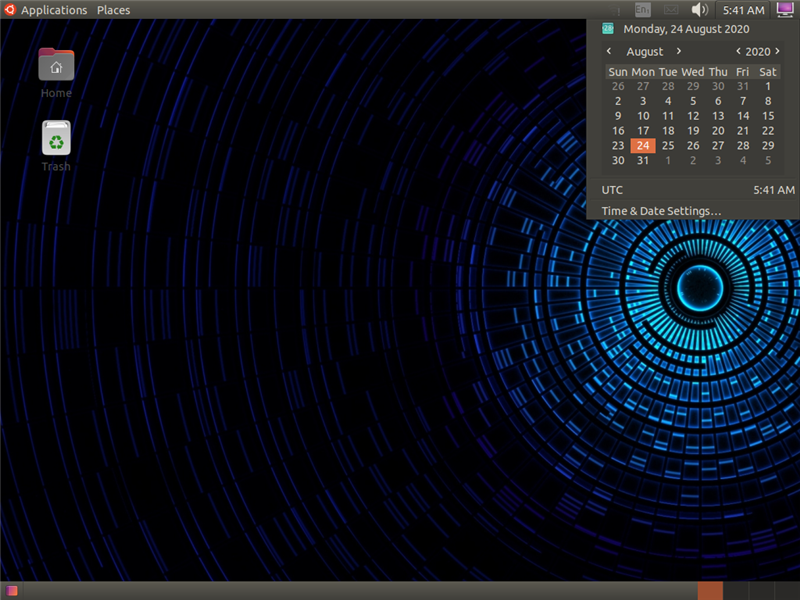Select day 22 in the calendar

point(768,131)
